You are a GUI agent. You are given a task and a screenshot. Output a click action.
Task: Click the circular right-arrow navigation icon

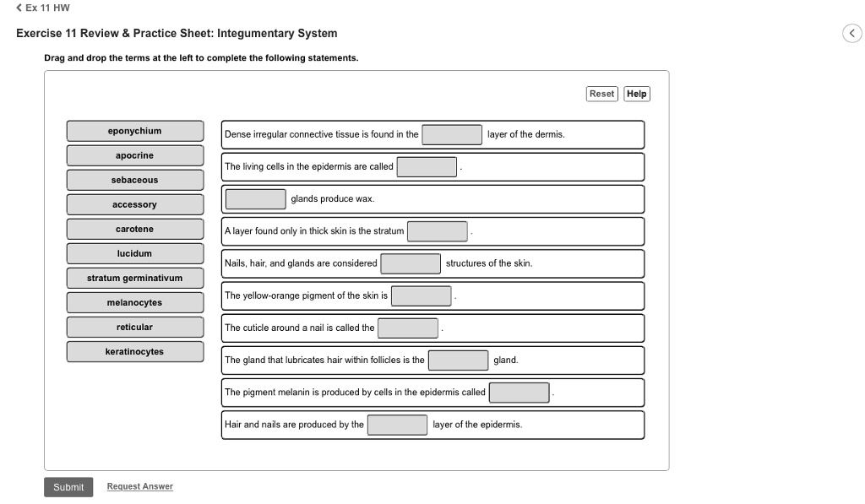pyautogui.click(x=851, y=33)
